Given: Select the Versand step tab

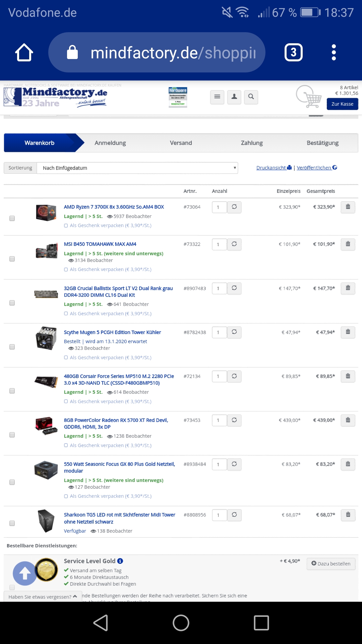Looking at the screenshot, I should click(x=181, y=143).
